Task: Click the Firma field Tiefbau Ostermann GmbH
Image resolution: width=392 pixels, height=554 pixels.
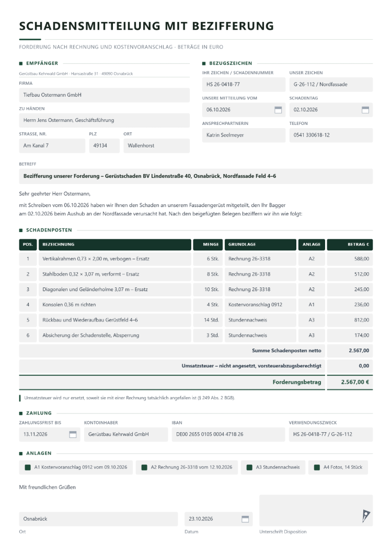Action: 105,95
